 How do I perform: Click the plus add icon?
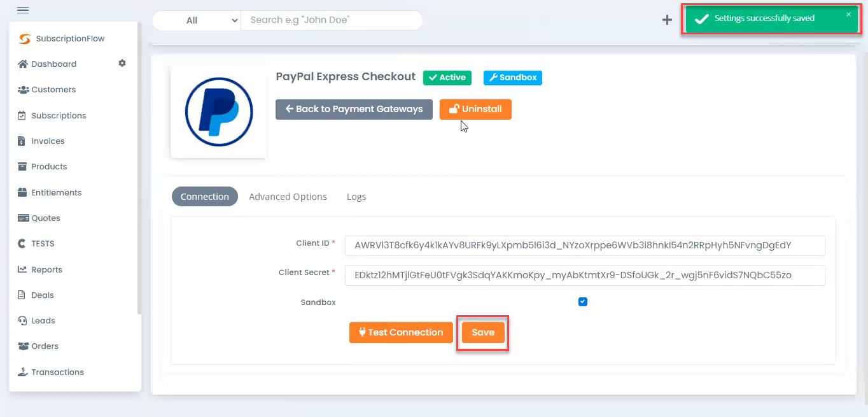[667, 20]
